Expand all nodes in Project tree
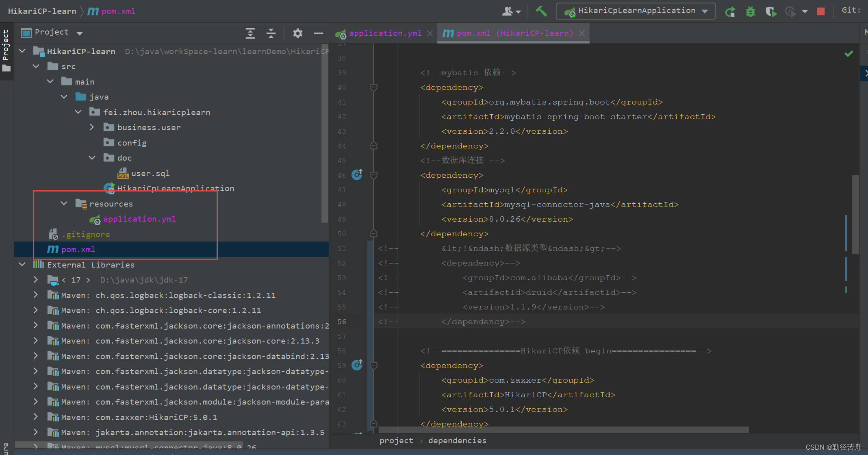The image size is (868, 455). pos(250,33)
